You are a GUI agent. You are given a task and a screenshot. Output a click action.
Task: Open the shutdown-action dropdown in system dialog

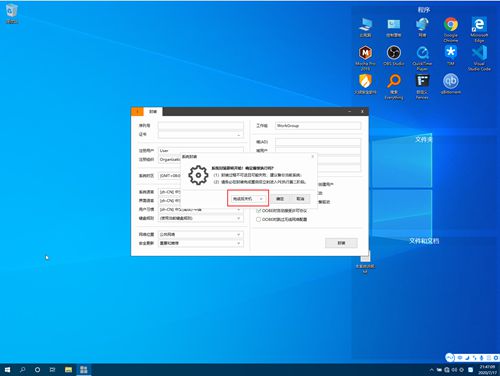coord(248,199)
